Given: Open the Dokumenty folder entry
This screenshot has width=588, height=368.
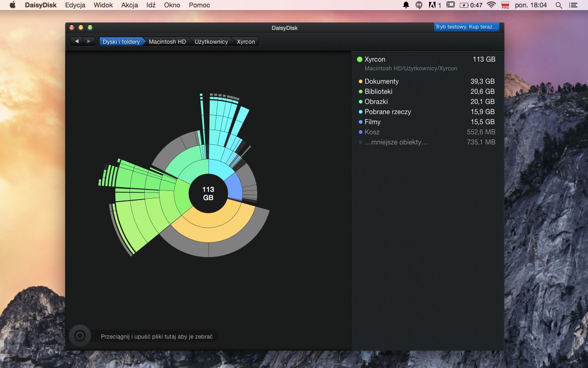Looking at the screenshot, I should (x=426, y=81).
